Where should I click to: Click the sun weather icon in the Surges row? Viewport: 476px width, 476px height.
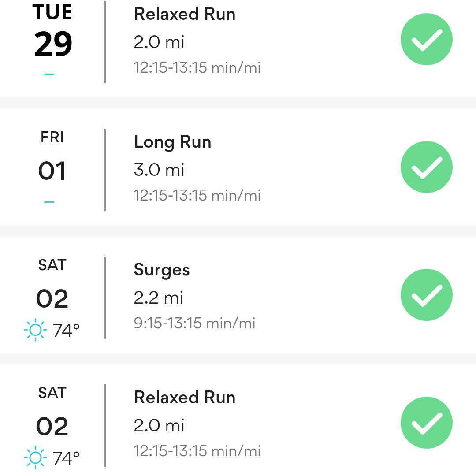coord(35,330)
